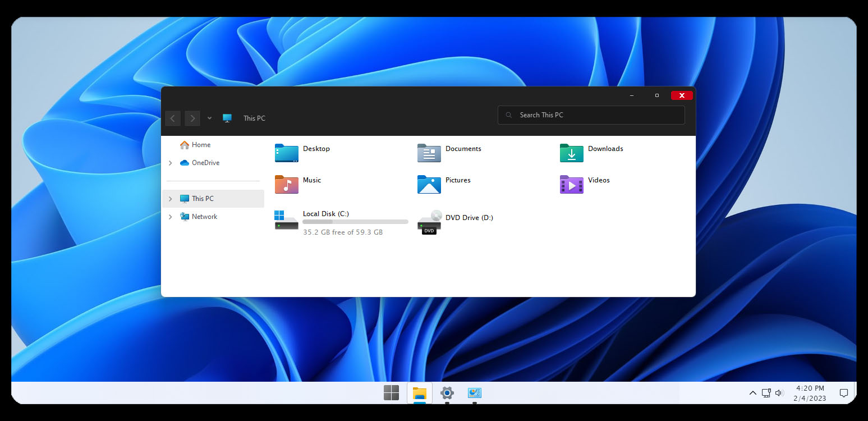868x421 pixels.
Task: Click the File Explorer taskbar icon
Action: (419, 393)
